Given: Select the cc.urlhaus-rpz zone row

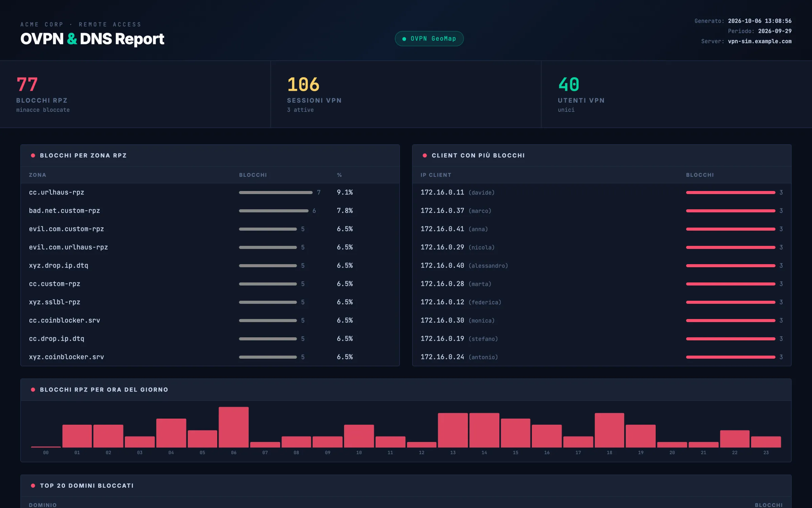Looking at the screenshot, I should pos(210,192).
